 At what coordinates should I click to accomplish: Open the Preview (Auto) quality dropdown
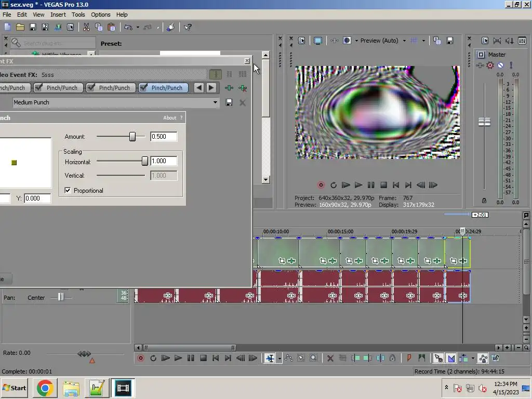click(x=404, y=41)
